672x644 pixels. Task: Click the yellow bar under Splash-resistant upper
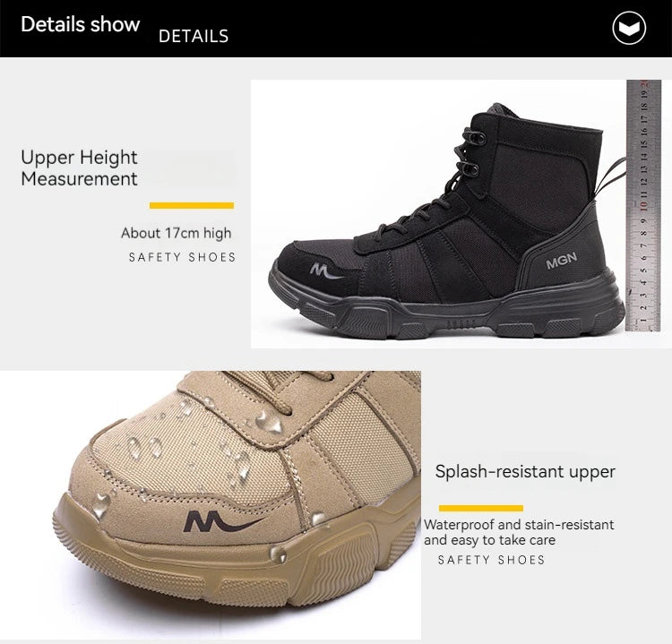481,508
